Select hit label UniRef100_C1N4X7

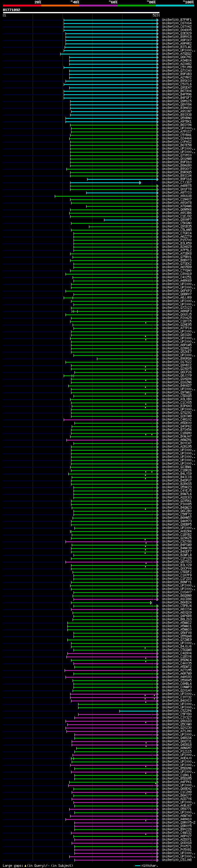[x=176, y=200]
